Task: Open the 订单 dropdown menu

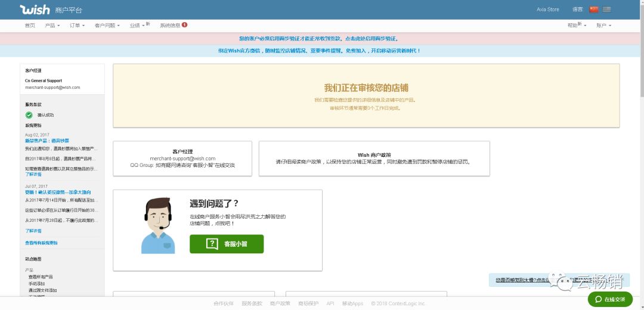Action: pyautogui.click(x=77, y=26)
